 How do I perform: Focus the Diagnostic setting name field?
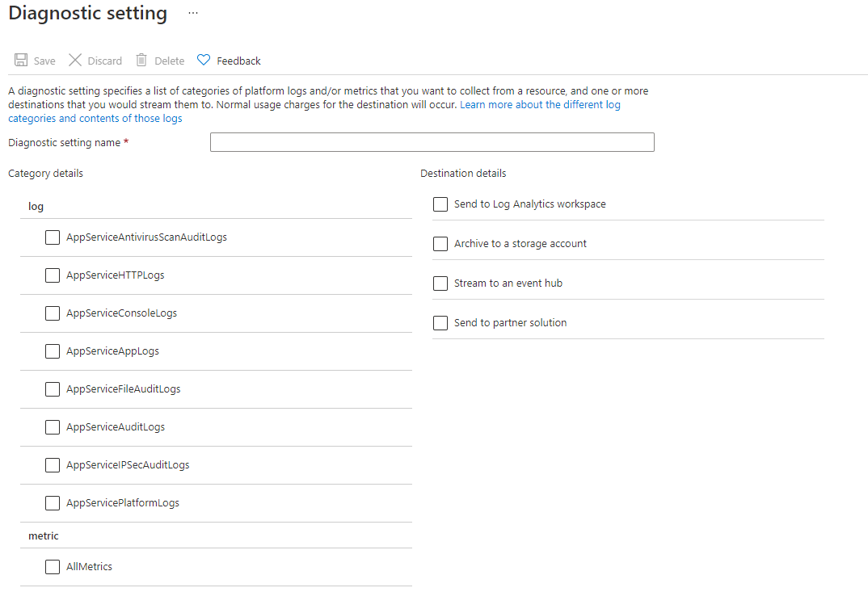point(432,142)
